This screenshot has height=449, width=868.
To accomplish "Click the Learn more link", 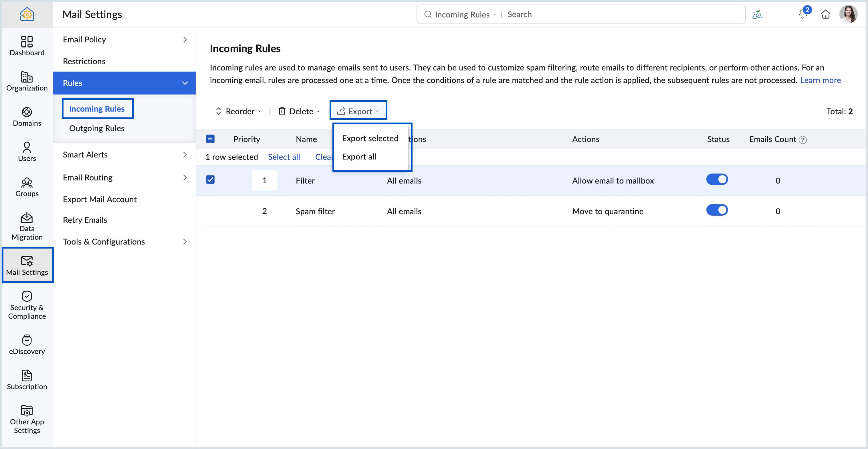I will 820,80.
